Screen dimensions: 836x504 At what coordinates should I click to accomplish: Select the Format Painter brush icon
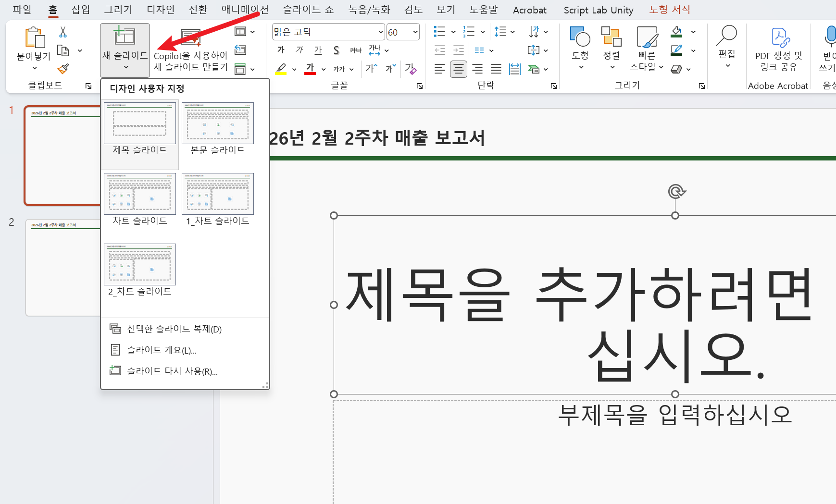63,69
